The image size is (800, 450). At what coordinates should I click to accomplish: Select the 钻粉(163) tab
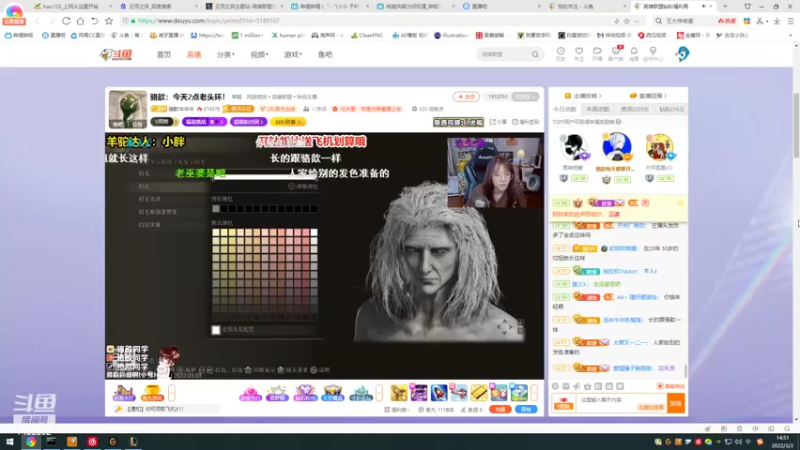click(671, 109)
